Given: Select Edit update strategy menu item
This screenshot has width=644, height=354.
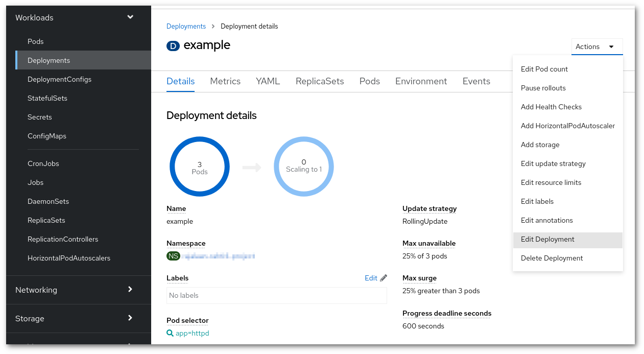Looking at the screenshot, I should pyautogui.click(x=568, y=163).
